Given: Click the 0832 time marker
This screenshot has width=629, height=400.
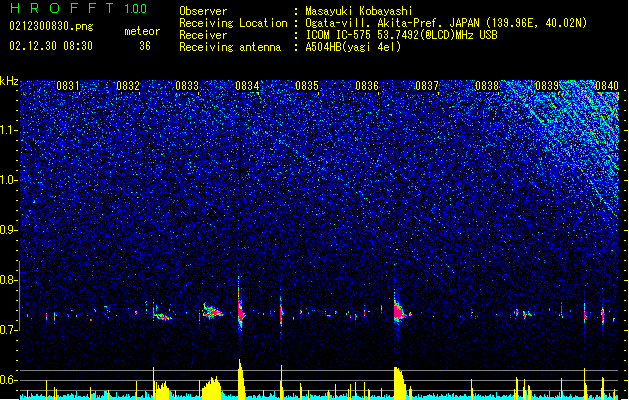Looking at the screenshot, I should coord(128,86).
